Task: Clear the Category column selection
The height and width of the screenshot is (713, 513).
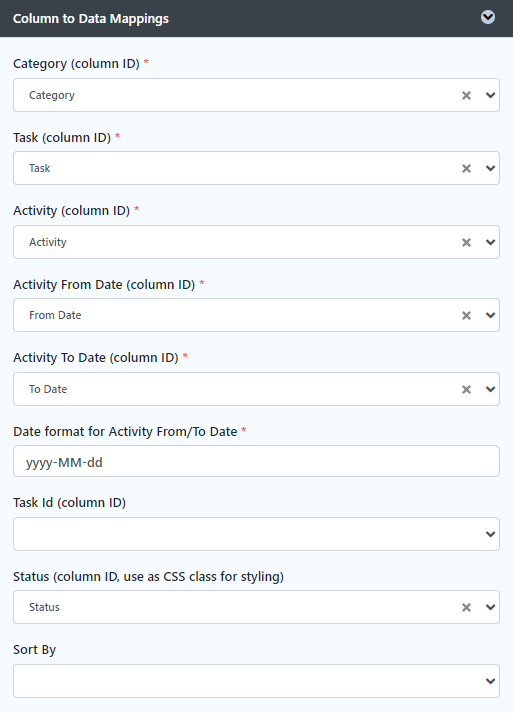Action: [x=466, y=95]
